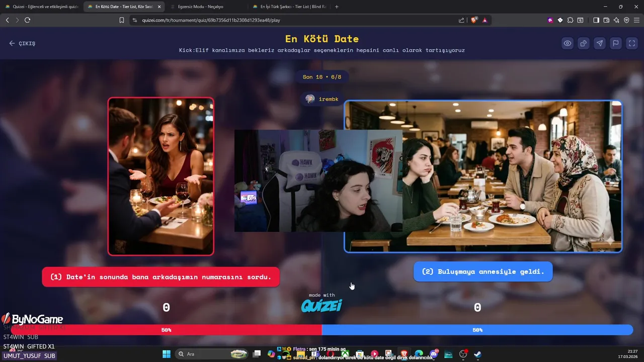Click the red 50% vote bar
This screenshot has height=362, width=644.
[x=166, y=330]
